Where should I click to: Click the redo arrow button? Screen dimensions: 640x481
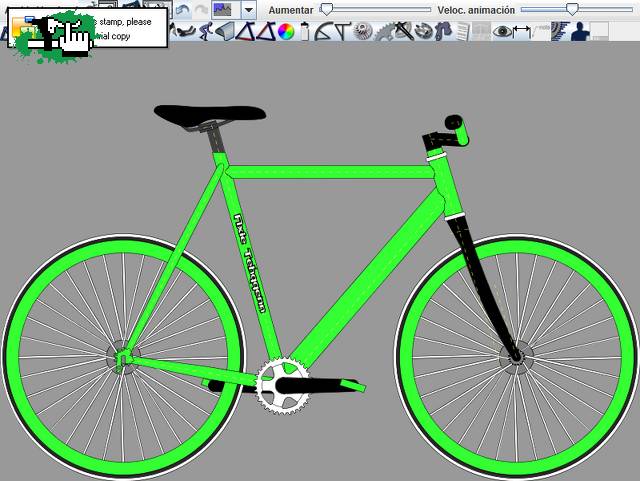point(200,9)
